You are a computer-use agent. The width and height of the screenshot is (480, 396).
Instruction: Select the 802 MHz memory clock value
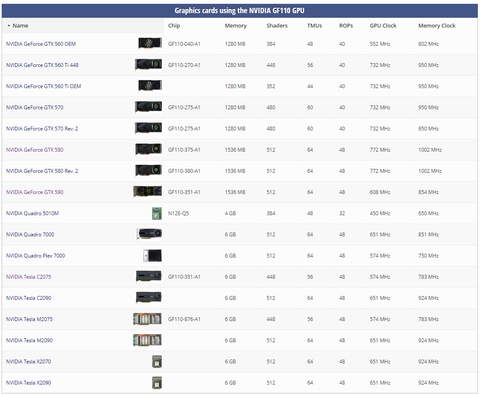click(x=429, y=44)
